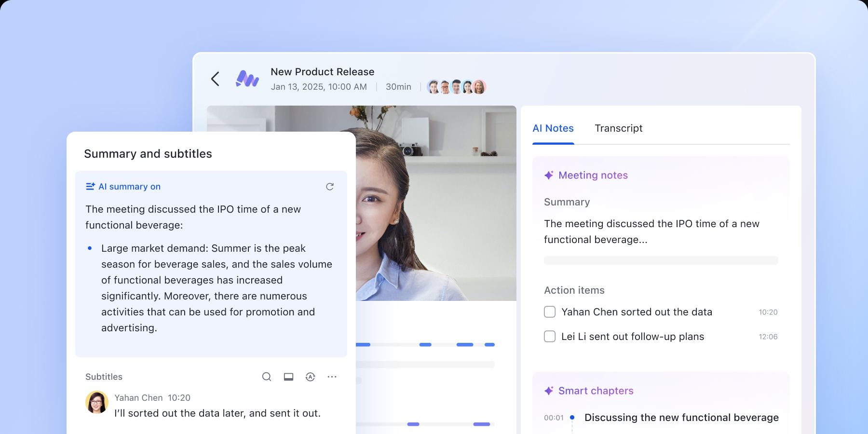Screen dimensions: 868x434
Task: Jump to 10:20 action item timestamp
Action: click(768, 312)
